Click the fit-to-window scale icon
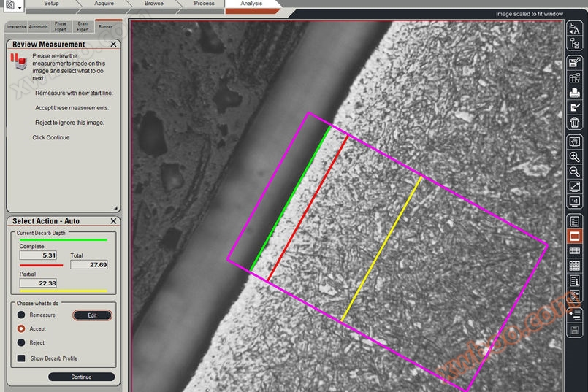This screenshot has height=392, width=588. [575, 186]
